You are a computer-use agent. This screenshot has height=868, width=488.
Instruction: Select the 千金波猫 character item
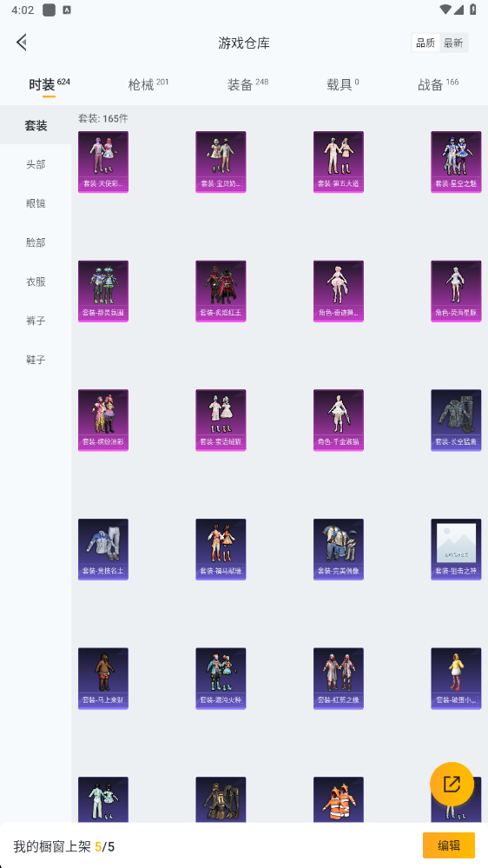[x=339, y=421]
